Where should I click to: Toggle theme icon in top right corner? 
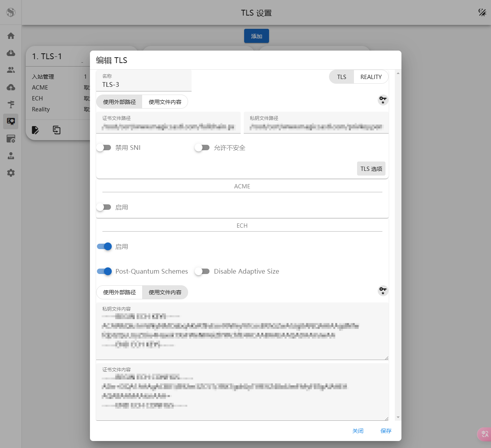point(482,12)
